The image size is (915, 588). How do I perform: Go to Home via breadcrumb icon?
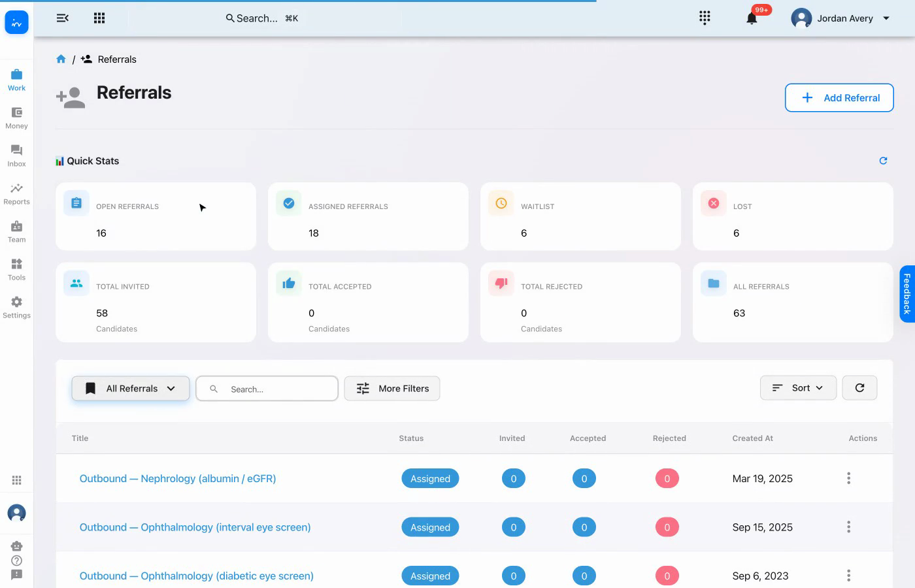tap(61, 59)
